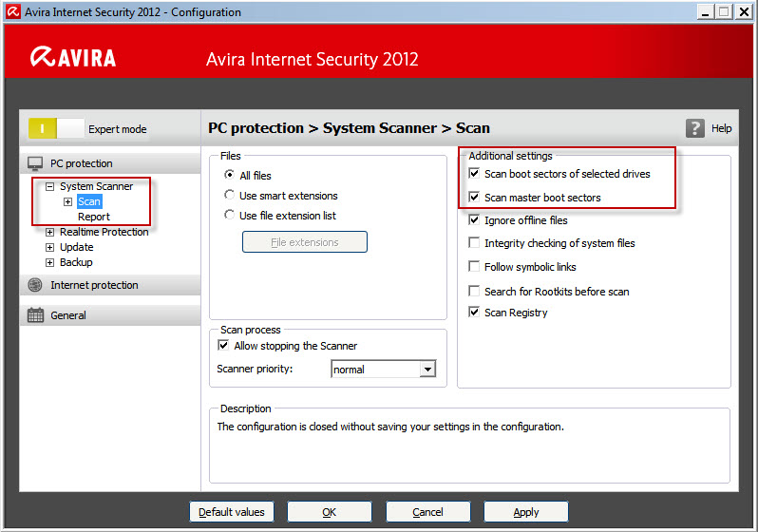
Task: Click the Help question mark icon
Action: pos(694,128)
